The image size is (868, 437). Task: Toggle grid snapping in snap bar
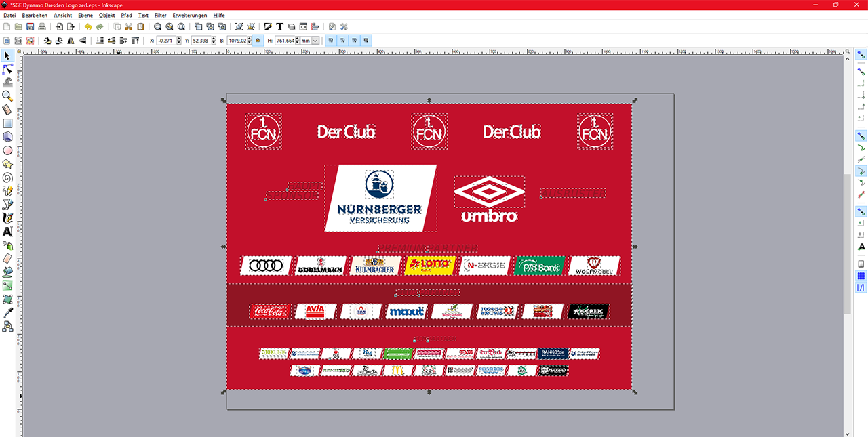(861, 276)
